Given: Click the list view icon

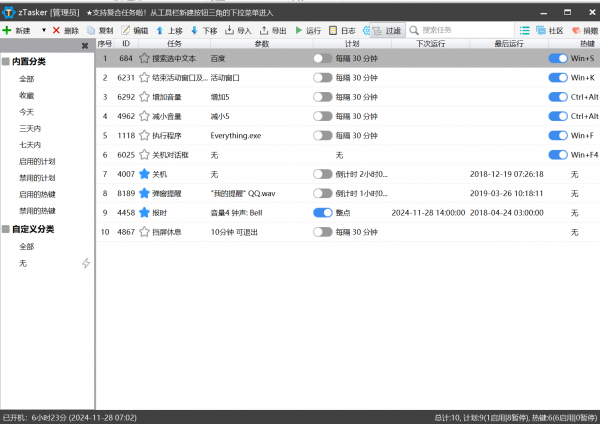Looking at the screenshot, I should pos(525,30).
